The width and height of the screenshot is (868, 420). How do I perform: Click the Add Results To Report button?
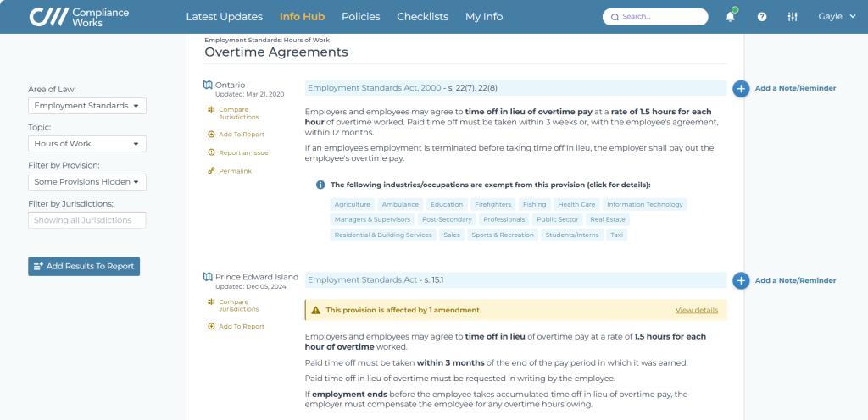pyautogui.click(x=84, y=266)
